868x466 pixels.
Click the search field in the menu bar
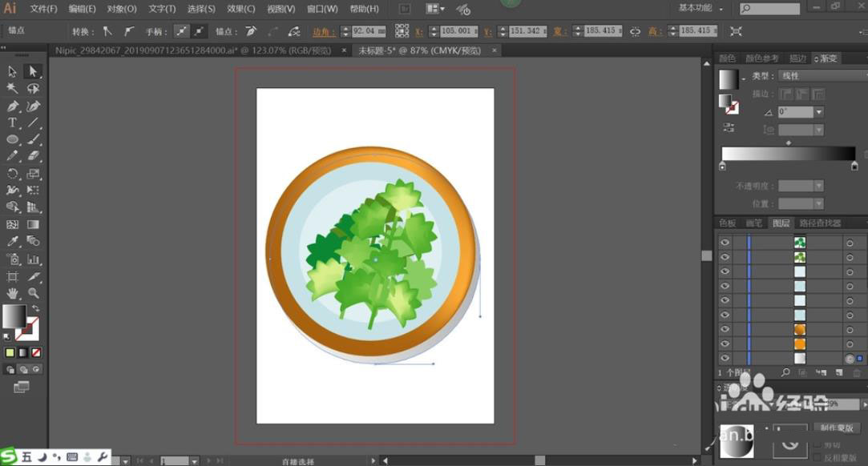[x=770, y=8]
